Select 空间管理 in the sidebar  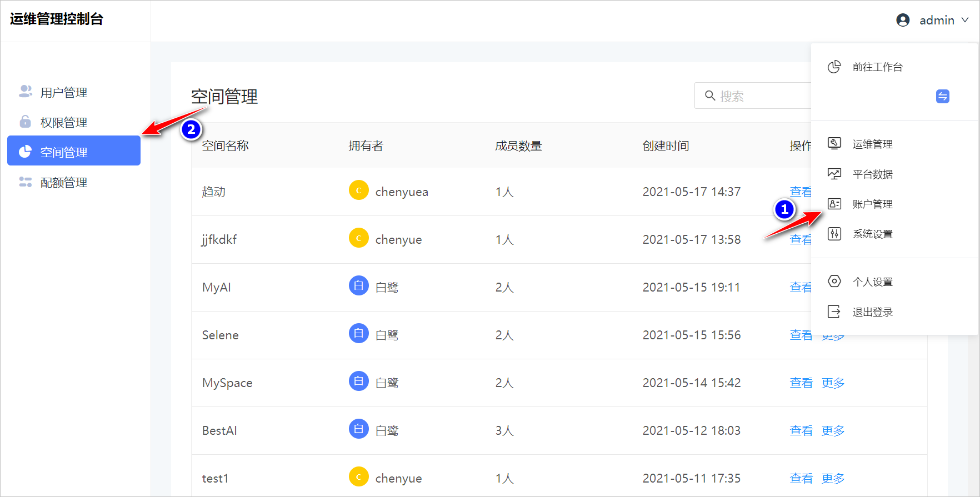coord(74,150)
